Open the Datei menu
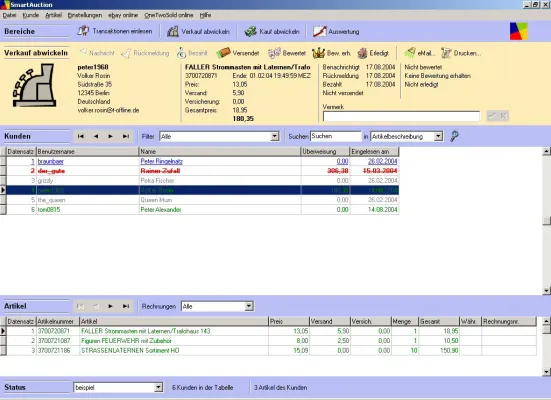The height and width of the screenshot is (400, 551). pos(9,15)
